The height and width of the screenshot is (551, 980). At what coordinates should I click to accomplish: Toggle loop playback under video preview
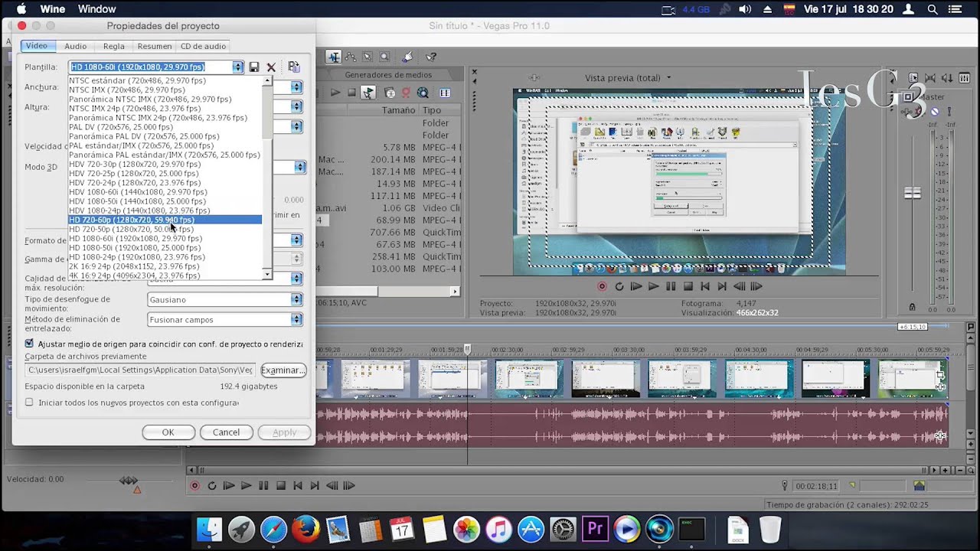619,286
